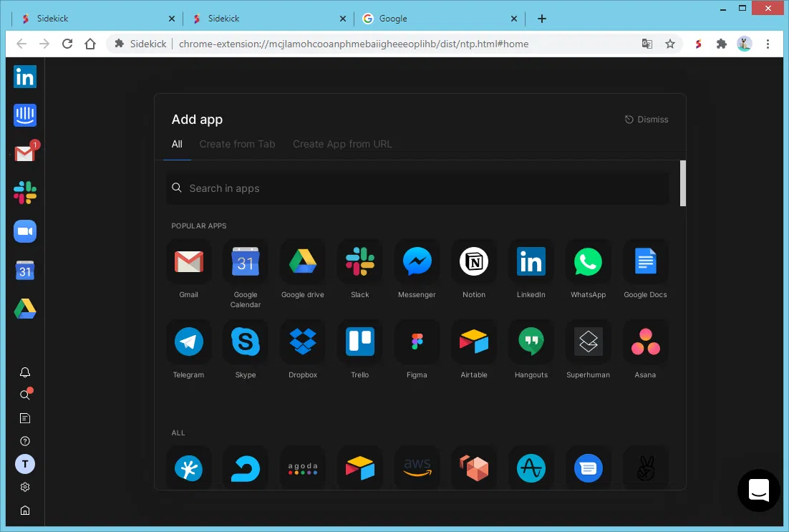Add Airtable from popular apps

pos(474,342)
